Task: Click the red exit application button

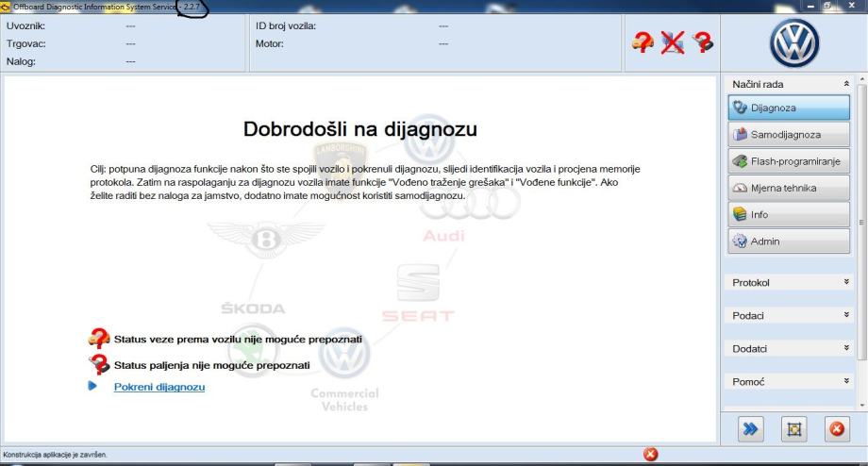Action: point(835,429)
